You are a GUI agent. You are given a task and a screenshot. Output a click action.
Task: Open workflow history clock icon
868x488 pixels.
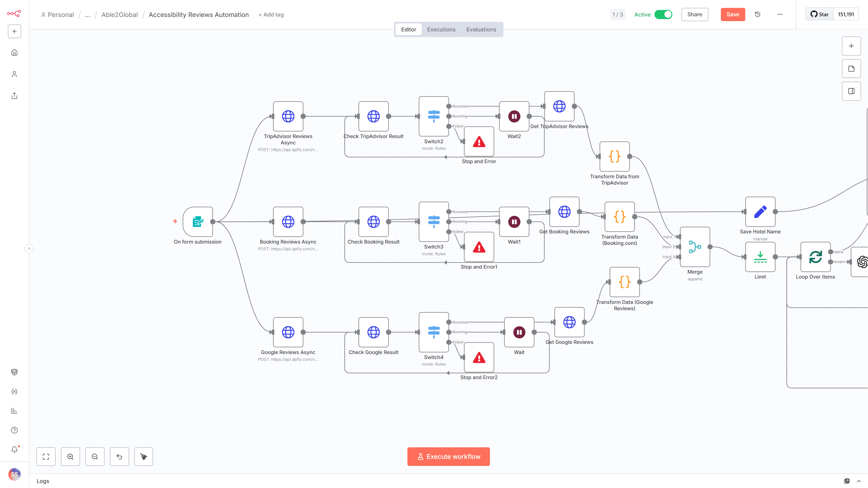[757, 14]
